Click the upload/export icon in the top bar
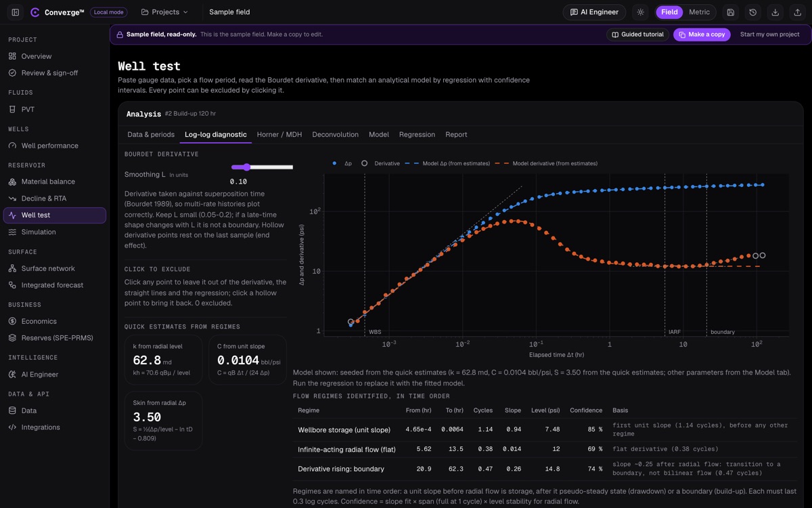Screen dimensions: 812x508 pyautogui.click(x=798, y=12)
